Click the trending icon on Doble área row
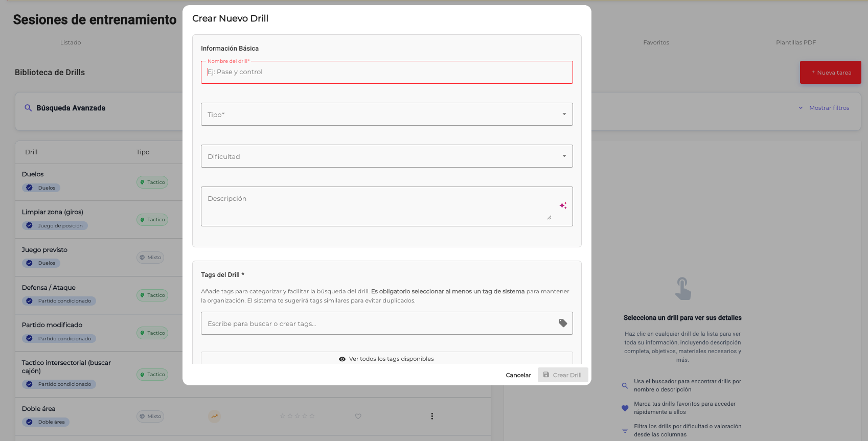This screenshot has height=441, width=868. tap(214, 416)
